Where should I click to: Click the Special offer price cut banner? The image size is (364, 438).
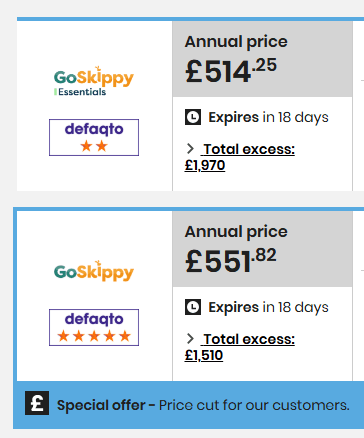click(x=189, y=405)
